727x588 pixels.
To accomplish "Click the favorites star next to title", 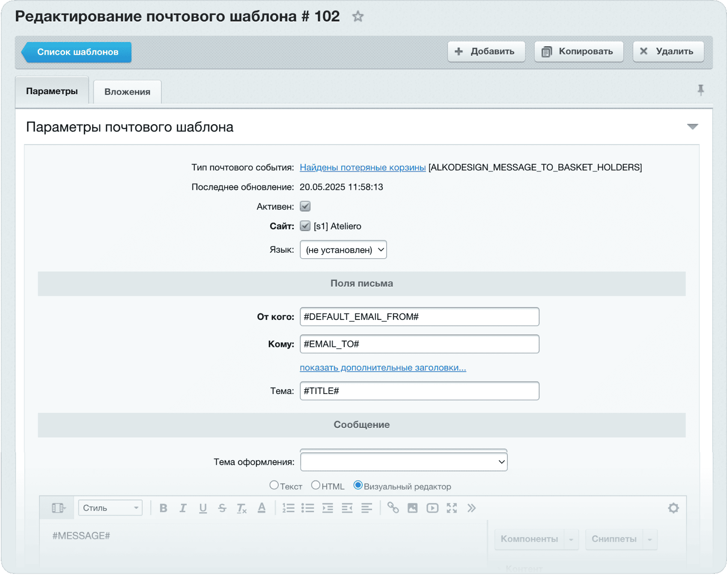I will tap(358, 17).
